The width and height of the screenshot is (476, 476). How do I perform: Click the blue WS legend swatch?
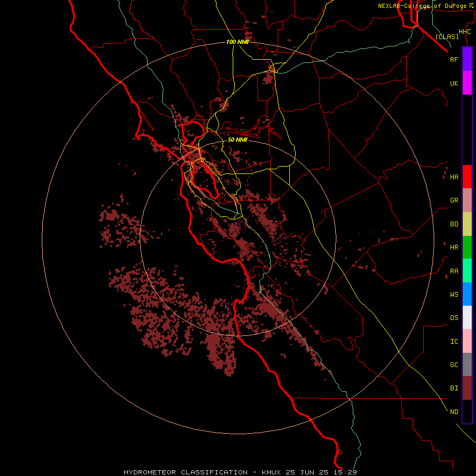(x=467, y=294)
